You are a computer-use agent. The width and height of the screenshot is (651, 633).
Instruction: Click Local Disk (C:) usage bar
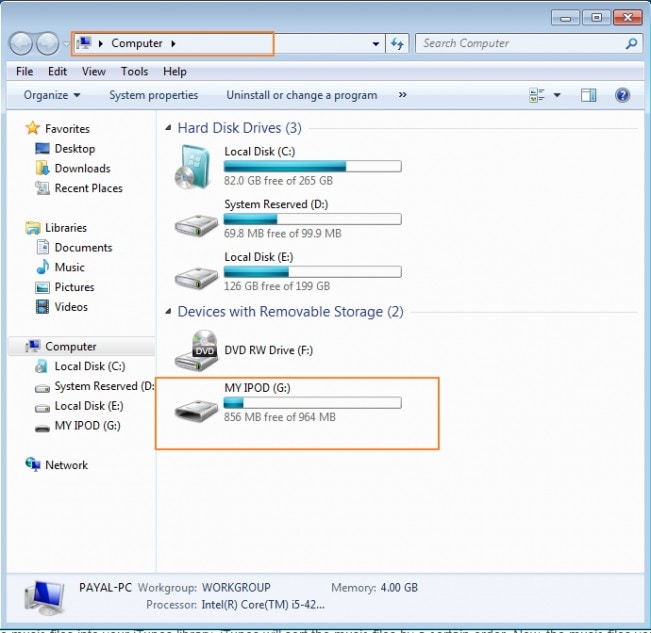tap(312, 166)
